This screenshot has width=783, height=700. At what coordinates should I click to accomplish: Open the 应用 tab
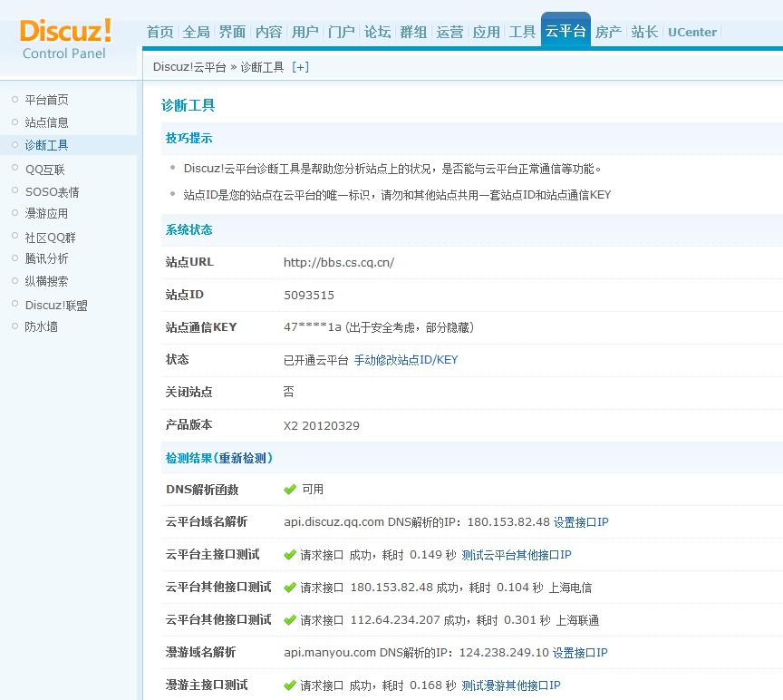click(486, 32)
